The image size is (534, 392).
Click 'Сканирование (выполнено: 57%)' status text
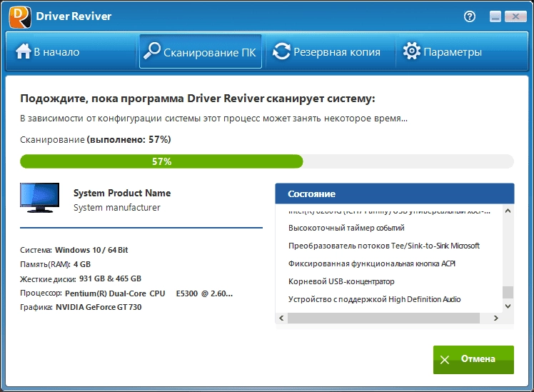(96, 140)
